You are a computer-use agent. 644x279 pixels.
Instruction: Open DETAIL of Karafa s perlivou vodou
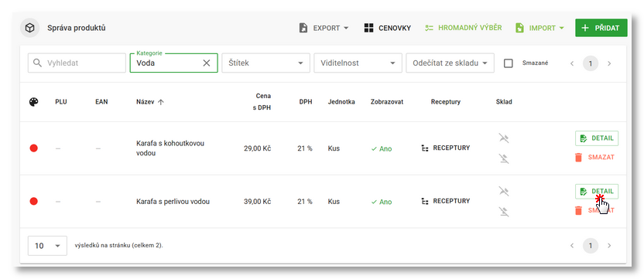coord(597,191)
